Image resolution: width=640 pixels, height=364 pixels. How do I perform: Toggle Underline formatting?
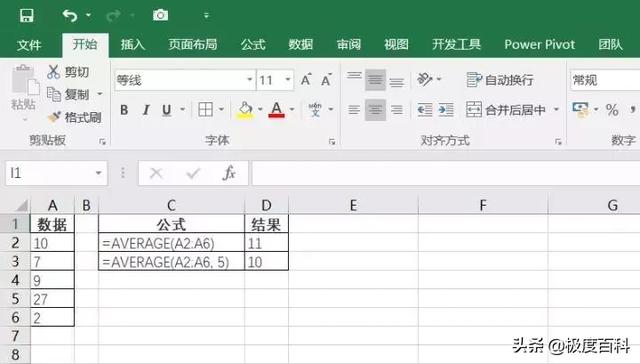pyautogui.click(x=167, y=109)
